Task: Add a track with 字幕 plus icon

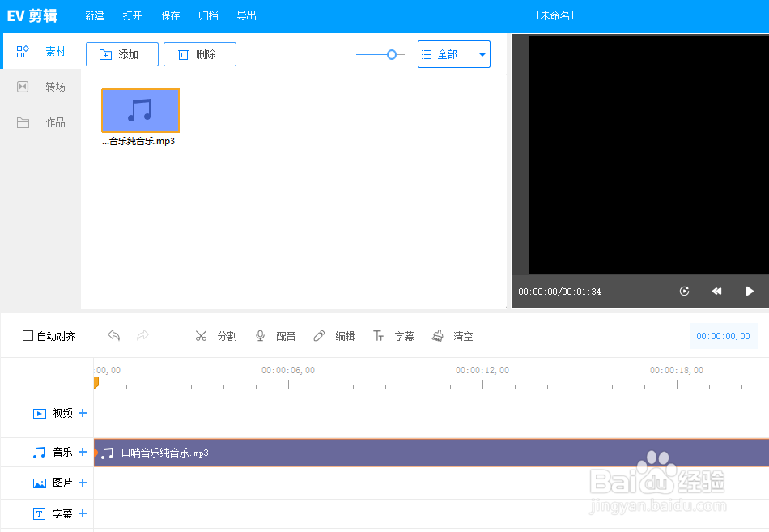Action: click(x=83, y=513)
